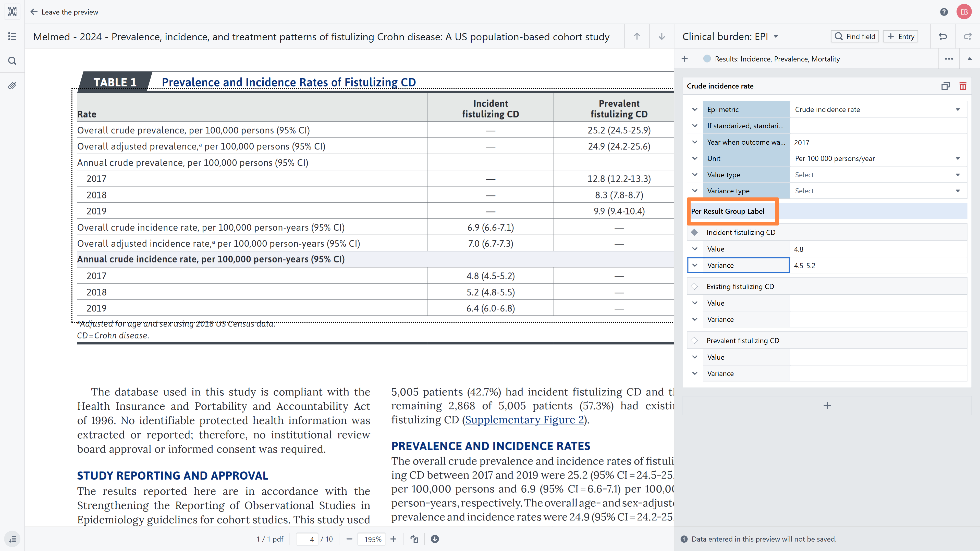Click the app logo icon
The image size is (980, 551).
[12, 12]
